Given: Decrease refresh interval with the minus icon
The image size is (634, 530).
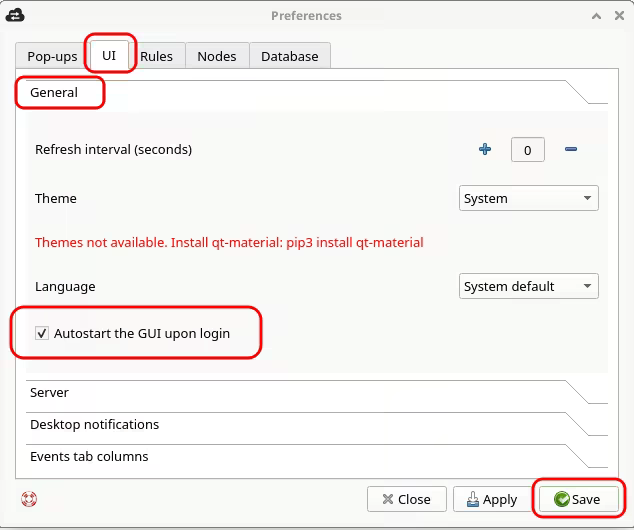Looking at the screenshot, I should [x=571, y=150].
